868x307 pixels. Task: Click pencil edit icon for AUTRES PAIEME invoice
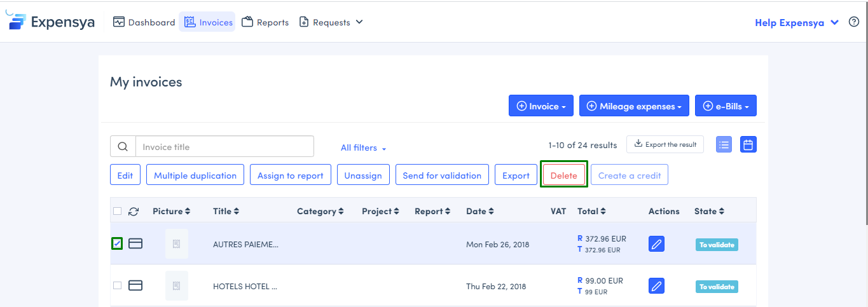click(656, 244)
